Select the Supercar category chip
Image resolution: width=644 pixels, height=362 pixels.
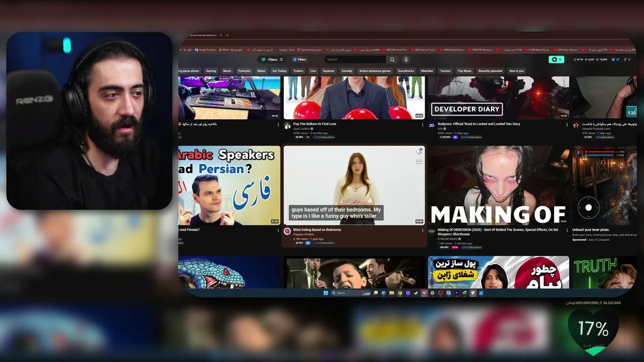coord(329,71)
